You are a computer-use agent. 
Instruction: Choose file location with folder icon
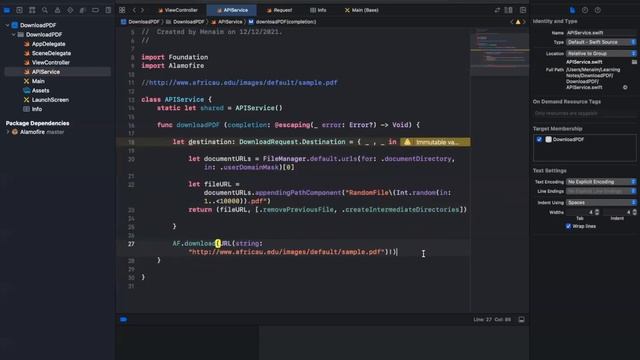[x=634, y=62]
